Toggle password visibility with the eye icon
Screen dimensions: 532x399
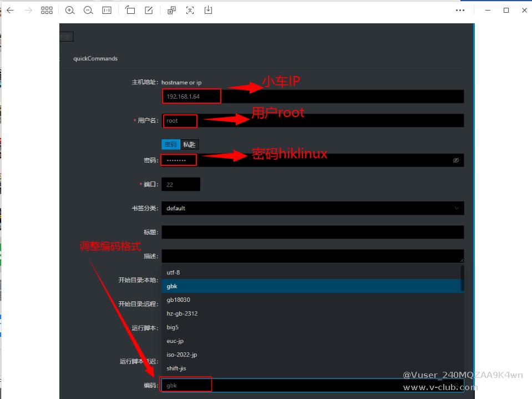[x=456, y=160]
